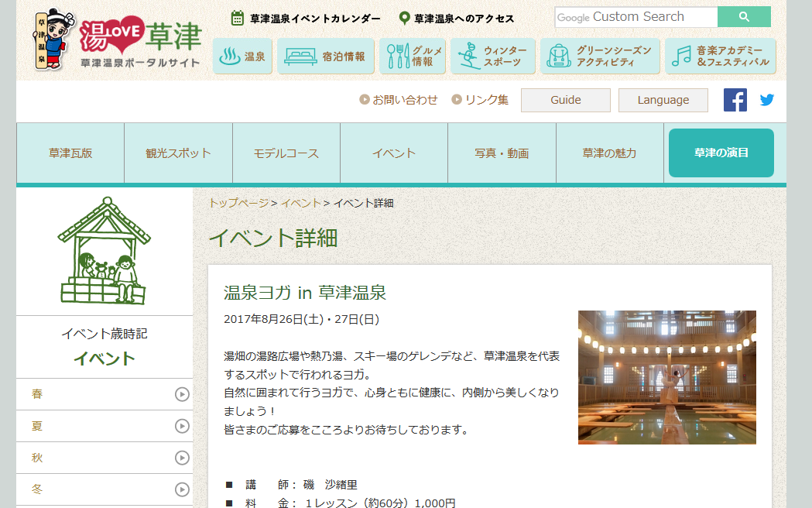
Task: Click イベント breadcrumb link
Action: point(301,203)
